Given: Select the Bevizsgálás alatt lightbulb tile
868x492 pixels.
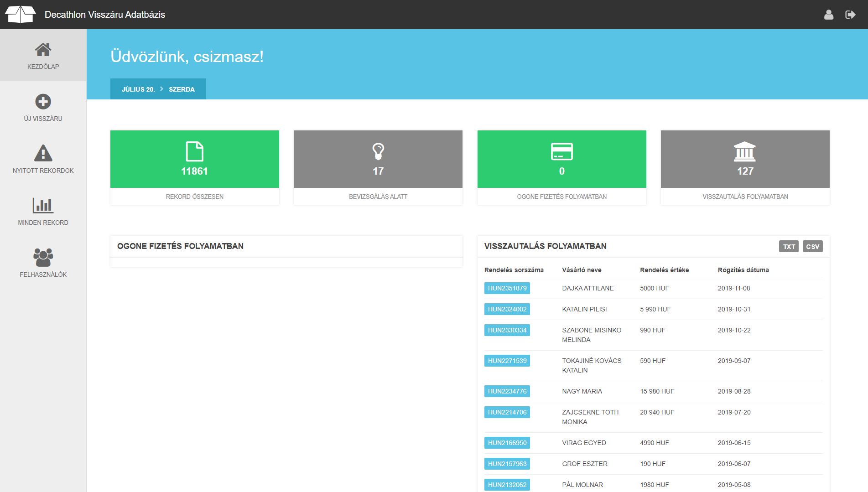Looking at the screenshot, I should click(378, 159).
